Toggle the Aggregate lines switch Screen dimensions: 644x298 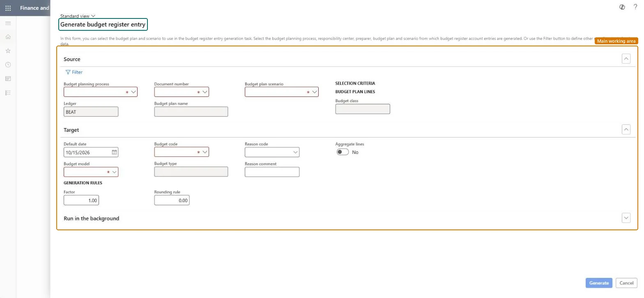coord(343,152)
